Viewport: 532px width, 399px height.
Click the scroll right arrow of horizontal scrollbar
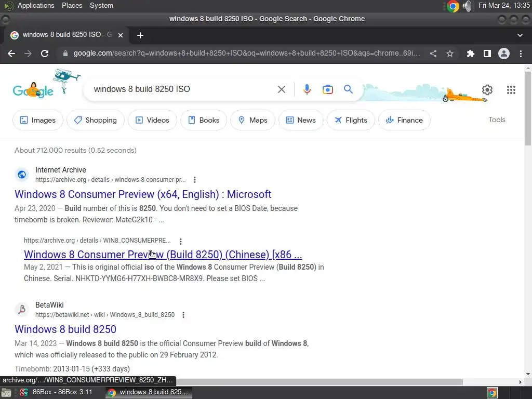tap(521, 382)
